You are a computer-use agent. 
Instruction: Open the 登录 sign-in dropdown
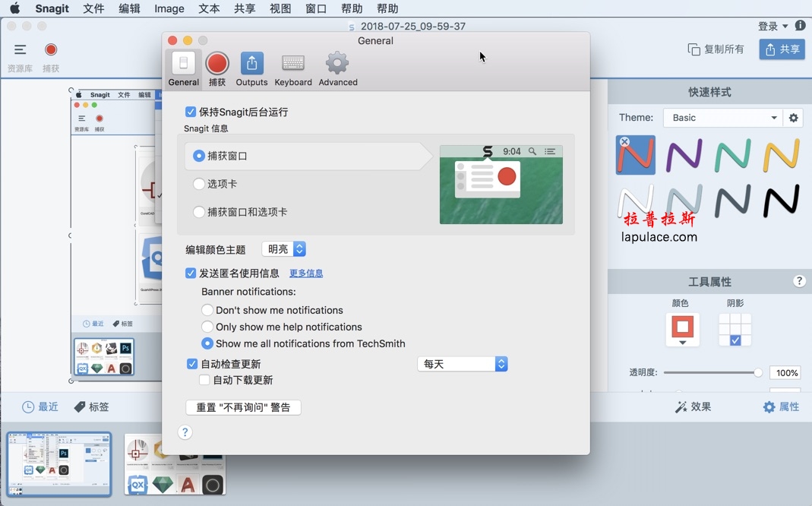click(x=773, y=26)
